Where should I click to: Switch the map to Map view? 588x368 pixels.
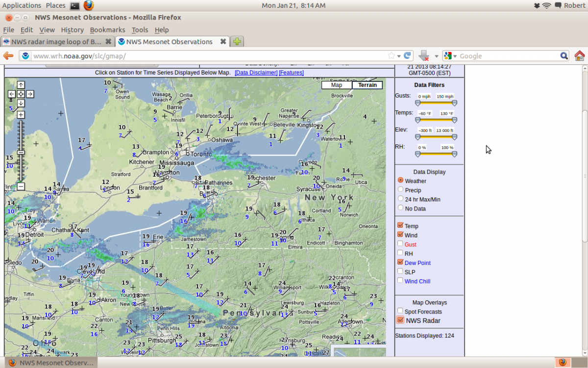point(337,85)
